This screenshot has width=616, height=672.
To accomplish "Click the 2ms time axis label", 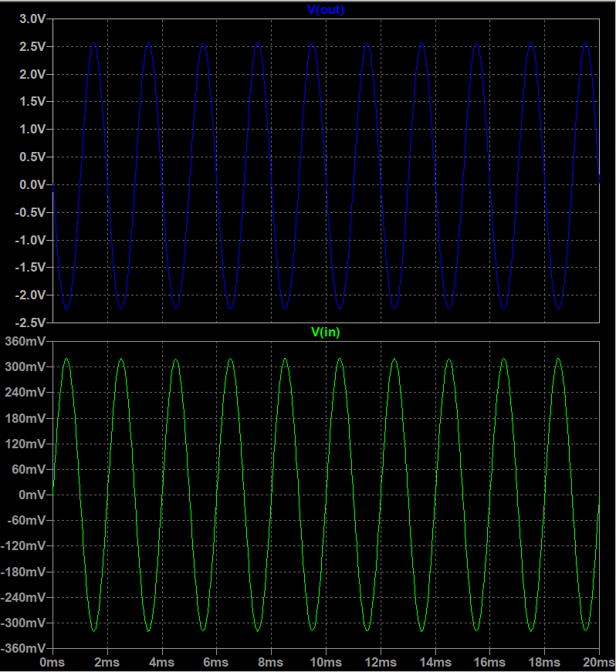I will (107, 663).
